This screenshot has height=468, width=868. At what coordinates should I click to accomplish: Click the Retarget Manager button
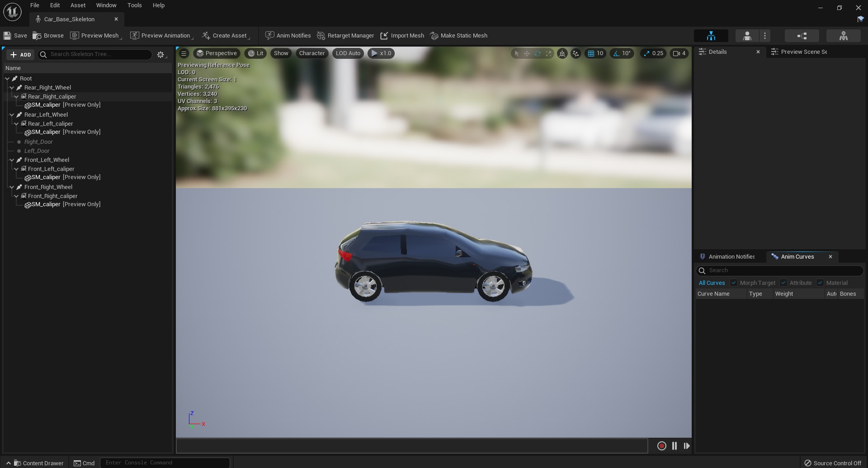pyautogui.click(x=345, y=36)
